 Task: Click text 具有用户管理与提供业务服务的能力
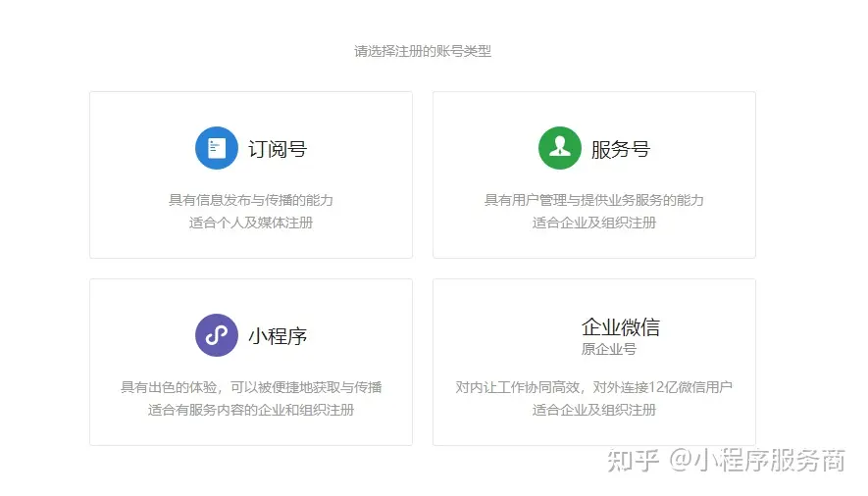594,200
